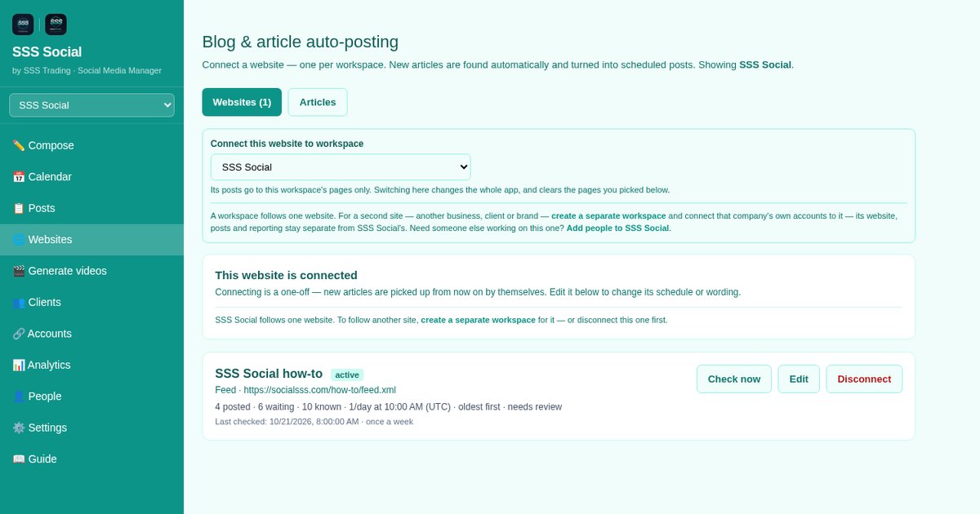
Task: Click the red Disconnect button
Action: 864,379
